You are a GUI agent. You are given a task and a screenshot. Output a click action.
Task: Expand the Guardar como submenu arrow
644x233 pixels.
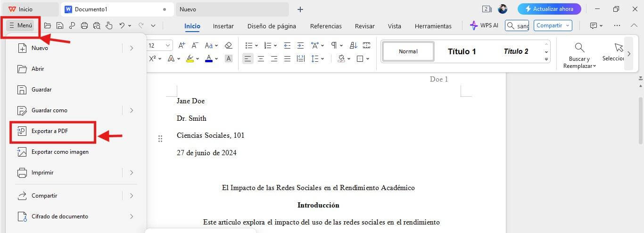pyautogui.click(x=132, y=110)
